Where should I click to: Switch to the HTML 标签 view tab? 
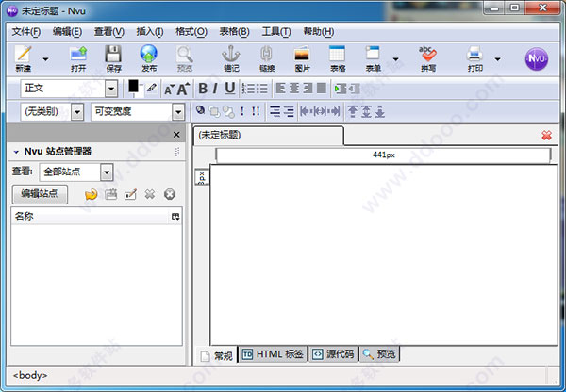[273, 354]
